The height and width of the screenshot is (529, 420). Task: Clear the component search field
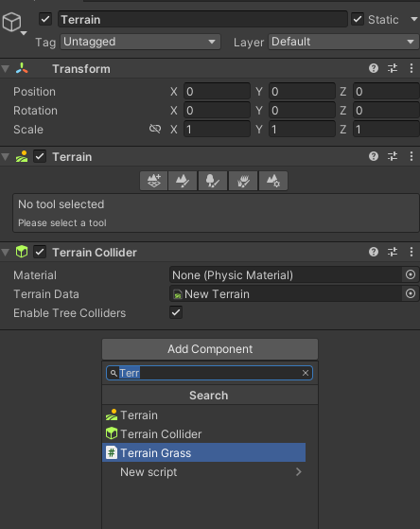click(x=306, y=373)
